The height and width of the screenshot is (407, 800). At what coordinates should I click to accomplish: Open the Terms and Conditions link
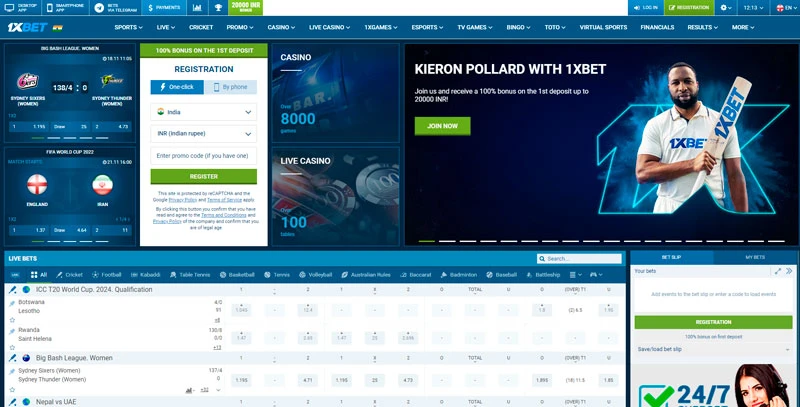[223, 216]
